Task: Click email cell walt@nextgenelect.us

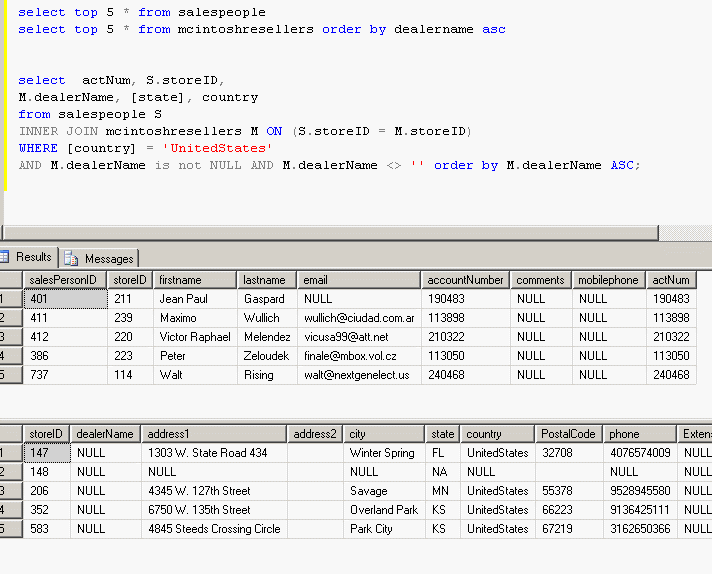Action: pos(359,375)
